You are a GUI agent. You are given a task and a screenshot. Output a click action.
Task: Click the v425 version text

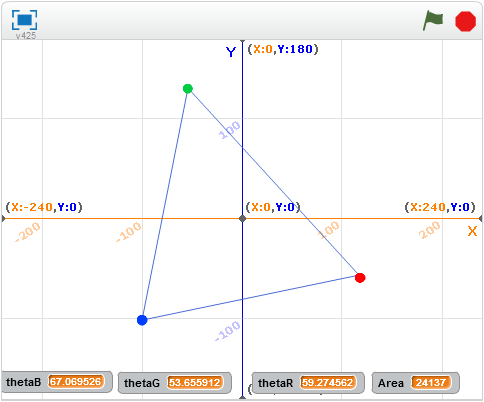26,35
